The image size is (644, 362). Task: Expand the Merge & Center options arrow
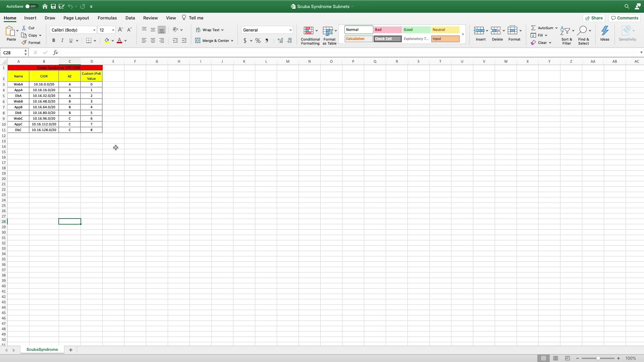(x=232, y=41)
